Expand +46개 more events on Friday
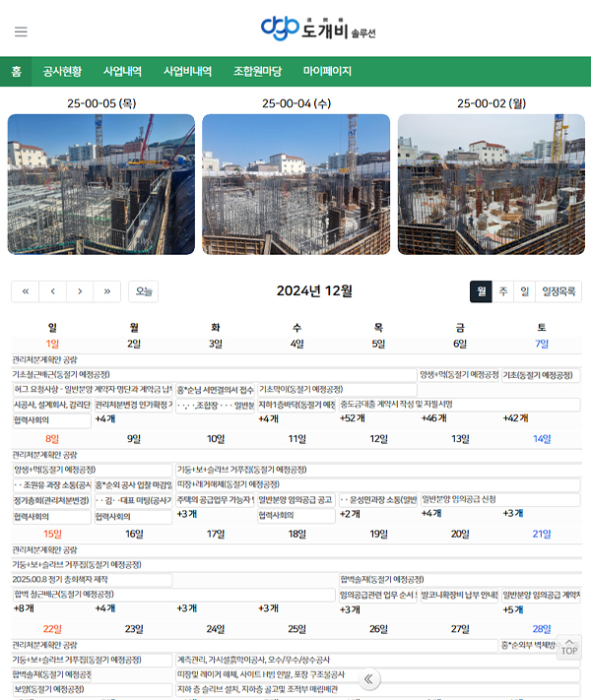591x700 pixels. pyautogui.click(x=433, y=418)
